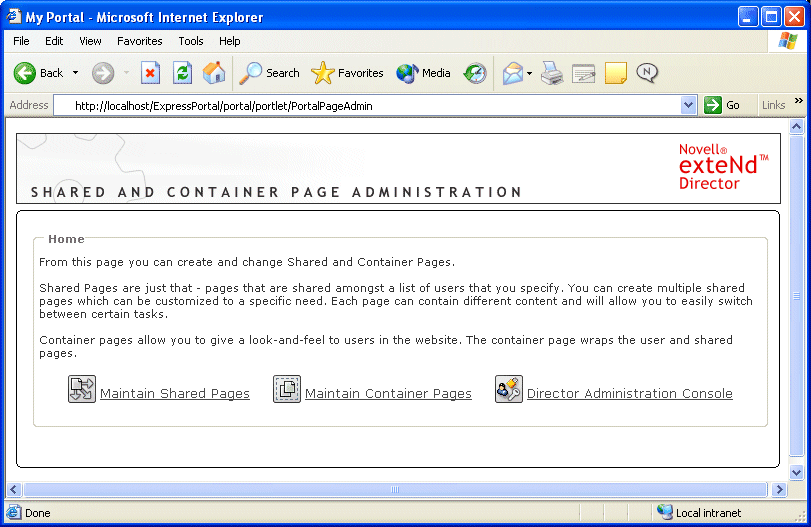The image size is (811, 527).
Task: Expand the Address bar dropdown list
Action: click(688, 106)
